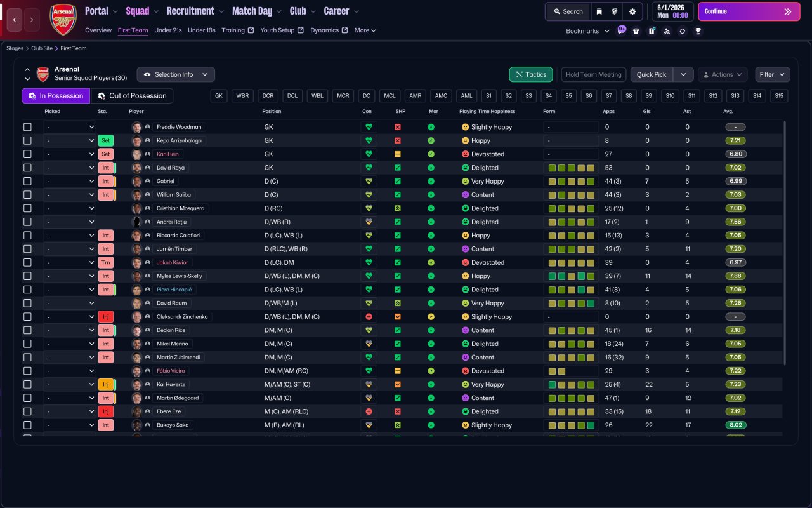
Task: Click the circular arrows icon in bookmarks bar
Action: click(x=682, y=31)
